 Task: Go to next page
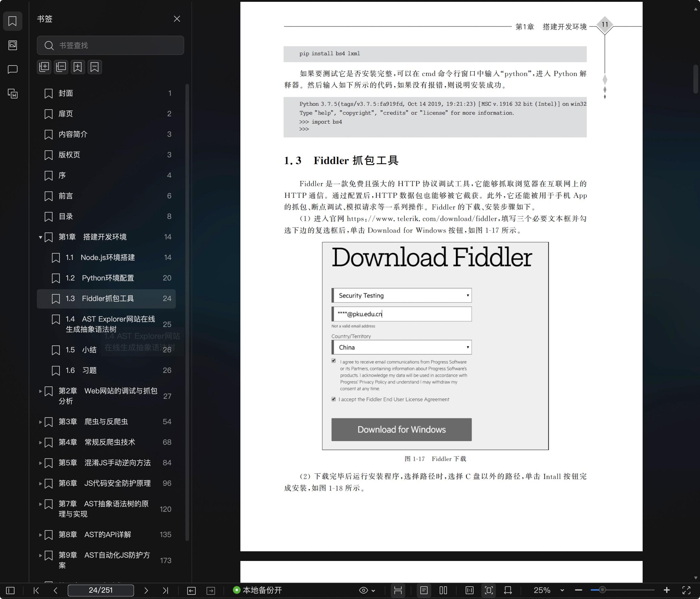146,590
